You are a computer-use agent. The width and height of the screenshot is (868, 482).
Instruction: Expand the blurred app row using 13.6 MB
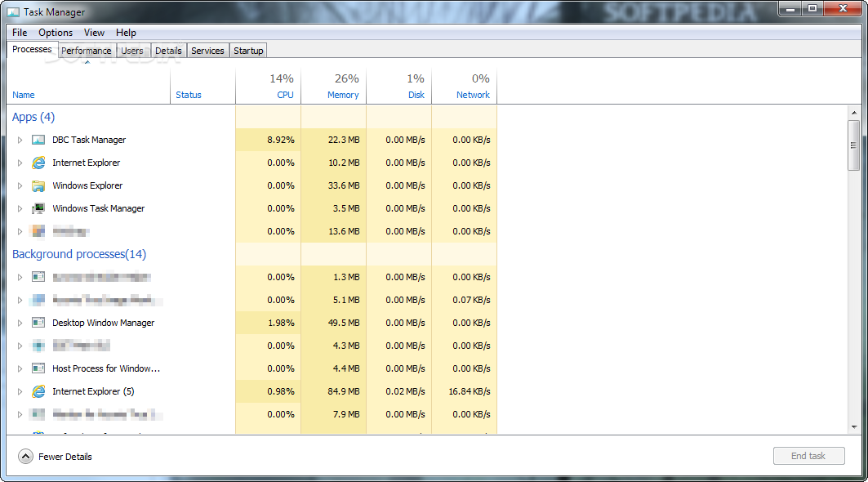point(20,231)
